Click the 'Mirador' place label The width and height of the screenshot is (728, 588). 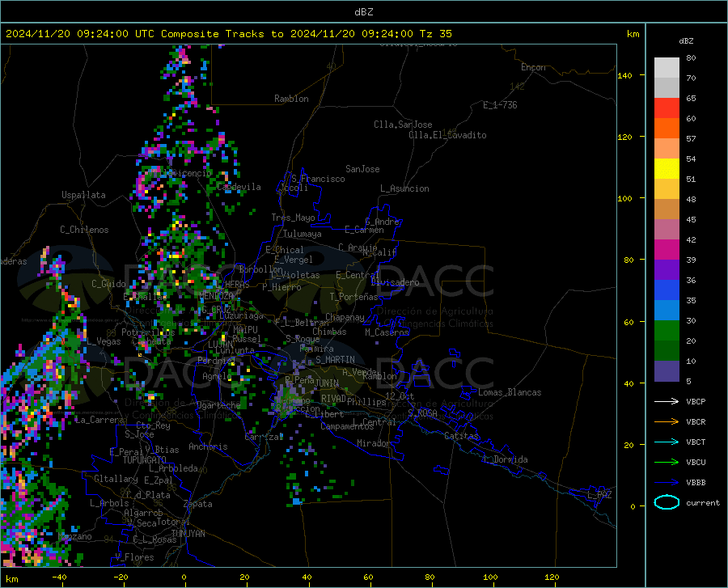[x=373, y=443]
